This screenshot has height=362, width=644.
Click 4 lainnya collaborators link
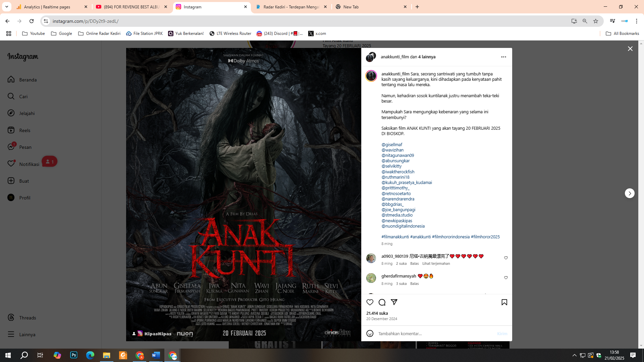[427, 57]
